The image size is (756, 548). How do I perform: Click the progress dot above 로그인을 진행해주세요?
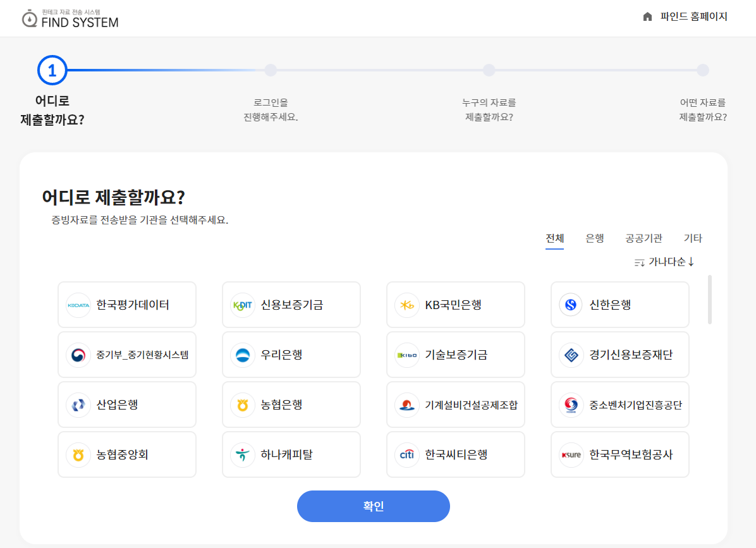tap(271, 70)
